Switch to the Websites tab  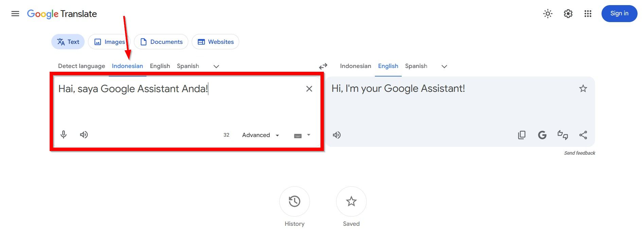[x=215, y=42]
